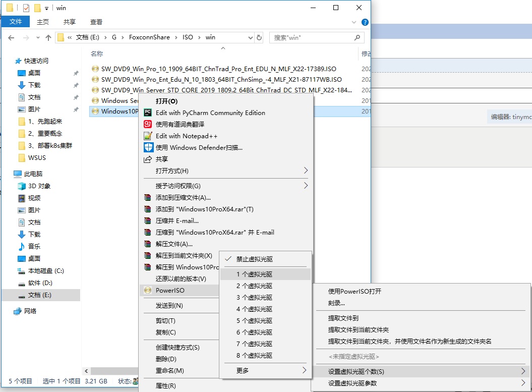Switch to 共享 ribbon tab
The height and width of the screenshot is (392, 532).
[69, 22]
